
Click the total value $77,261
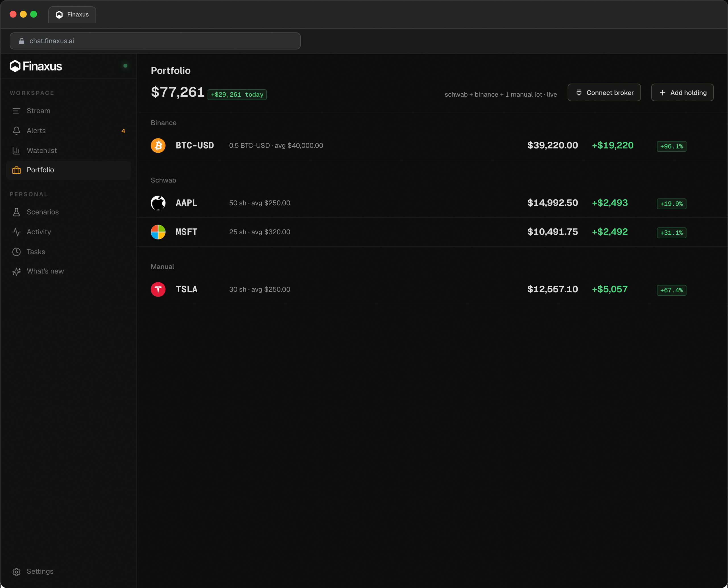(x=177, y=92)
